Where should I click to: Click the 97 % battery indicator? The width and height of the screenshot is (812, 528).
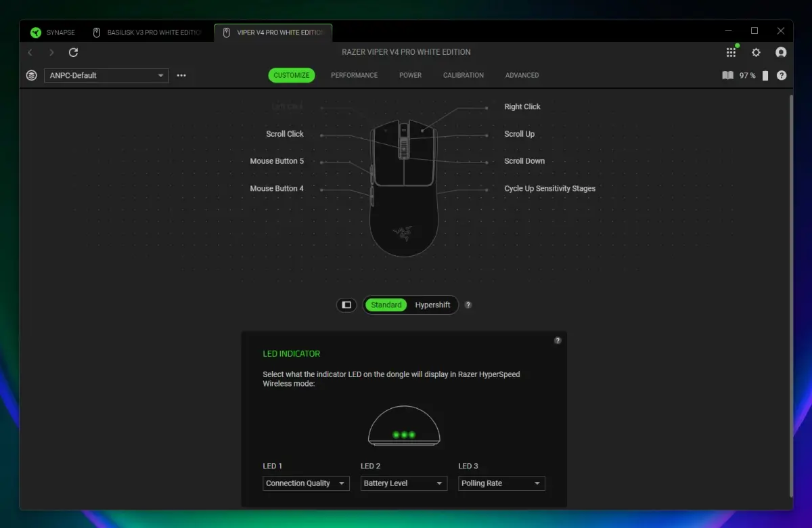[754, 75]
